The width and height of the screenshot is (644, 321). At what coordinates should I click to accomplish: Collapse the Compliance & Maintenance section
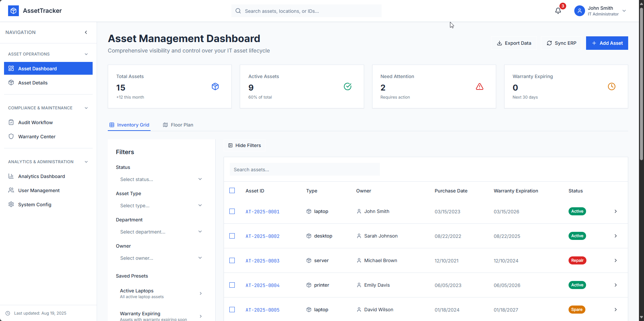[48, 108]
